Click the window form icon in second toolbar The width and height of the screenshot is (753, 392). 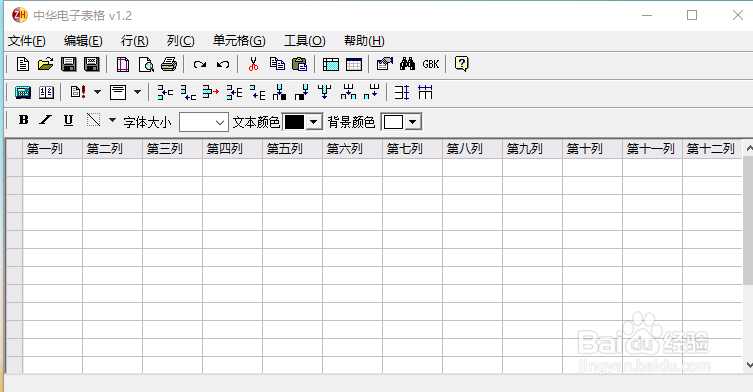point(118,92)
